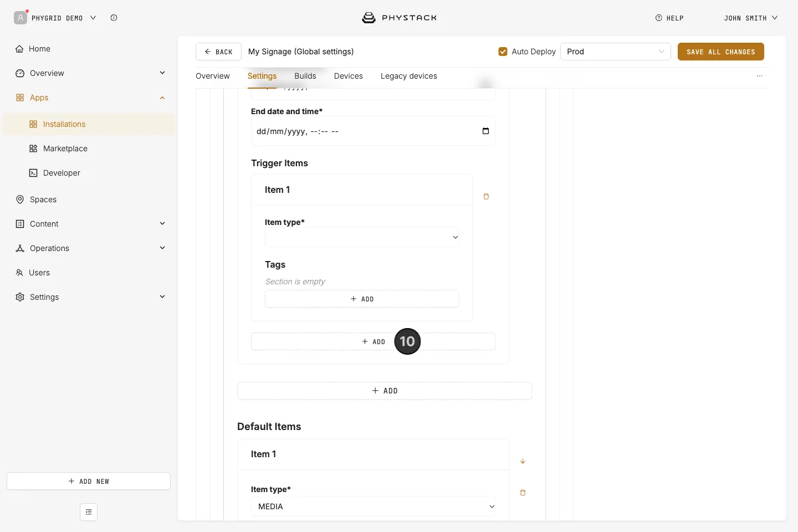Viewport: 798px width, 532px height.
Task: Open the Help link in the header
Action: click(669, 18)
